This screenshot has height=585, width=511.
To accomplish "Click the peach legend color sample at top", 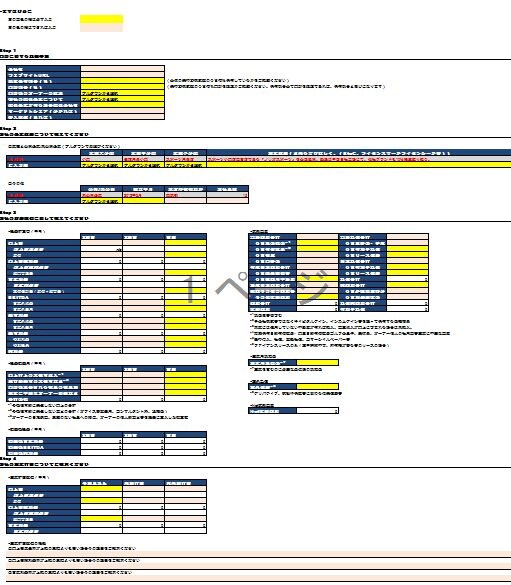I will pos(101,28).
